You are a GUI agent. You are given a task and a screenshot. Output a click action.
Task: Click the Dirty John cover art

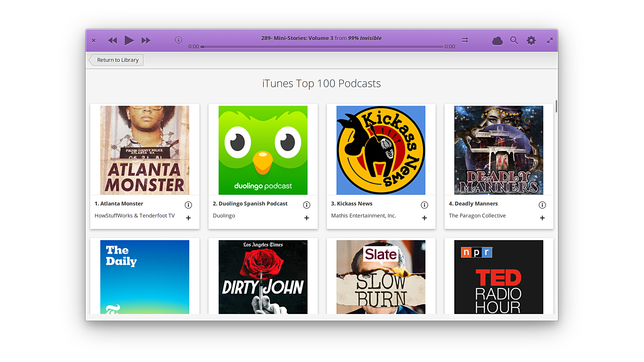point(263,277)
